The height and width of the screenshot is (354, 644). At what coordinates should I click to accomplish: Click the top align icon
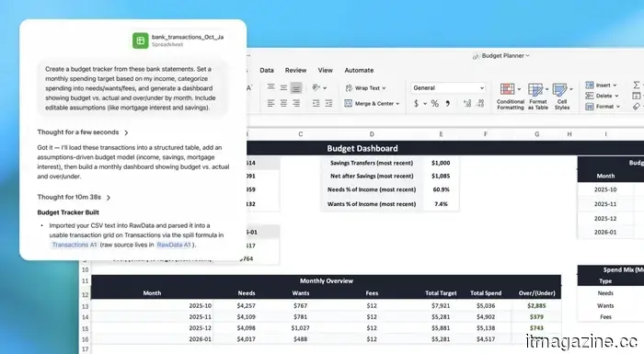(270, 87)
